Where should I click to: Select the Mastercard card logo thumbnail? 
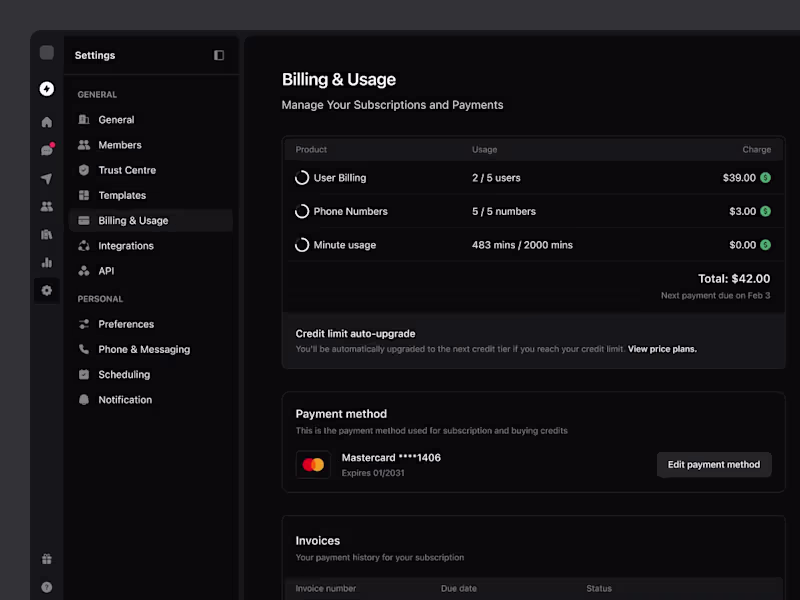click(313, 464)
